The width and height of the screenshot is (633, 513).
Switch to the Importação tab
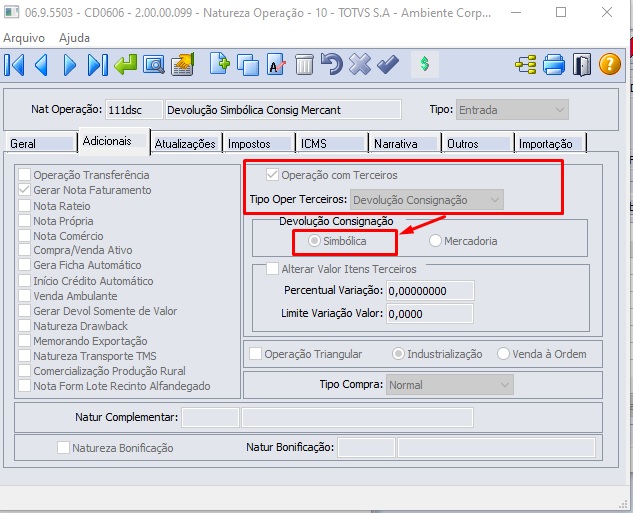pyautogui.click(x=551, y=144)
